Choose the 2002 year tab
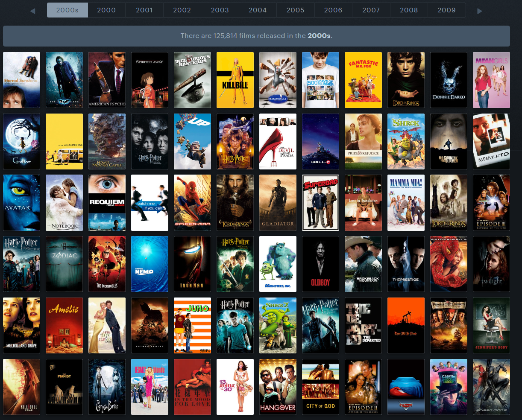 [182, 10]
